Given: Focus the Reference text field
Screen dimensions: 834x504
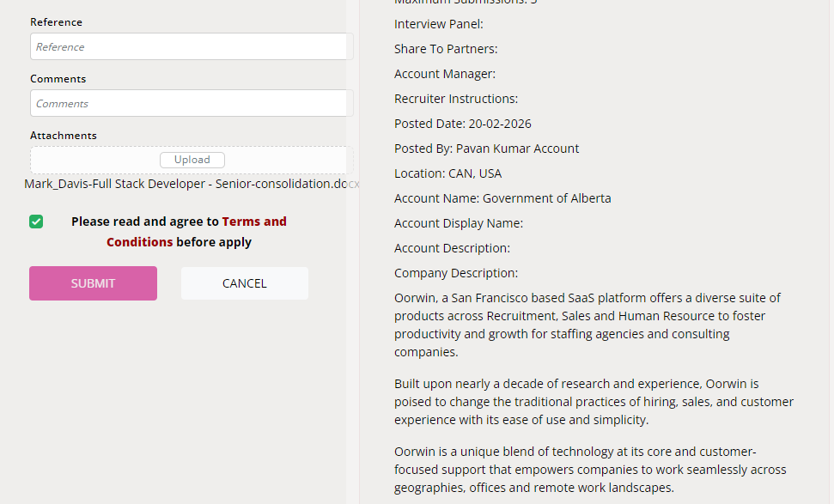Looking at the screenshot, I should (x=191, y=46).
